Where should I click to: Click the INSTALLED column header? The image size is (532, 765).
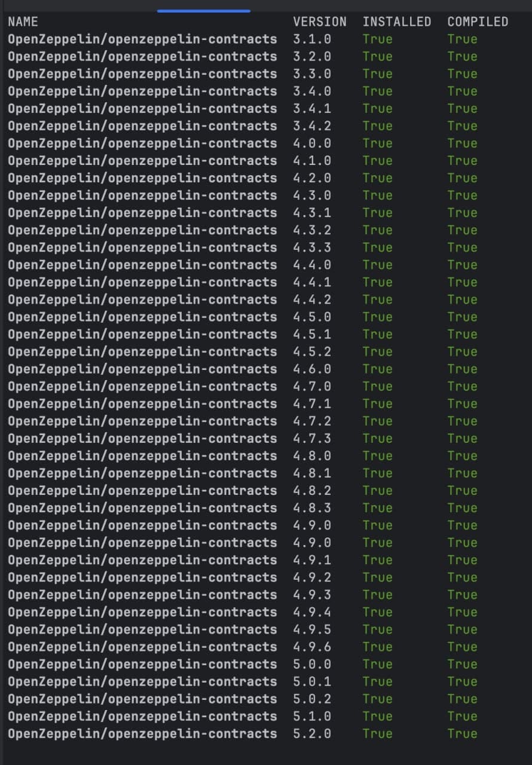click(x=398, y=22)
